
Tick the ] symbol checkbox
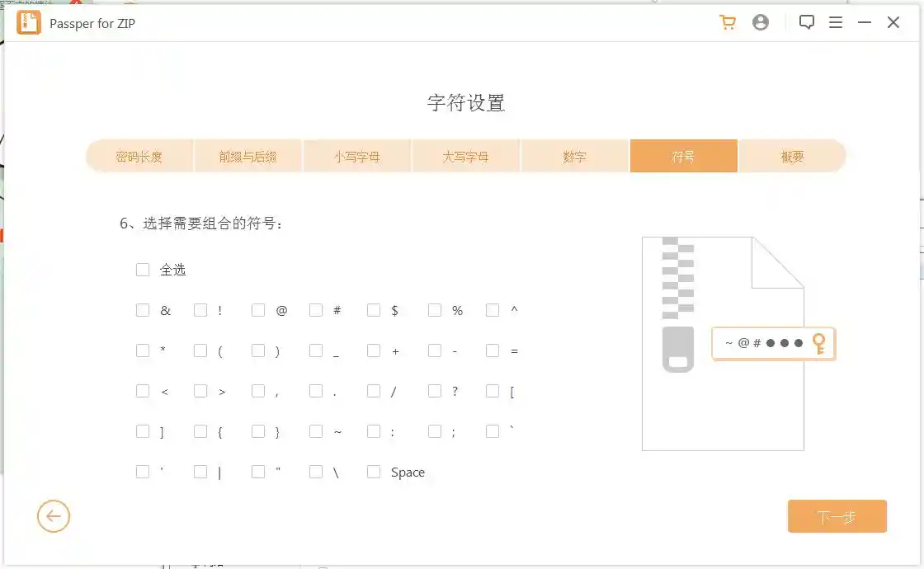pyautogui.click(x=143, y=432)
